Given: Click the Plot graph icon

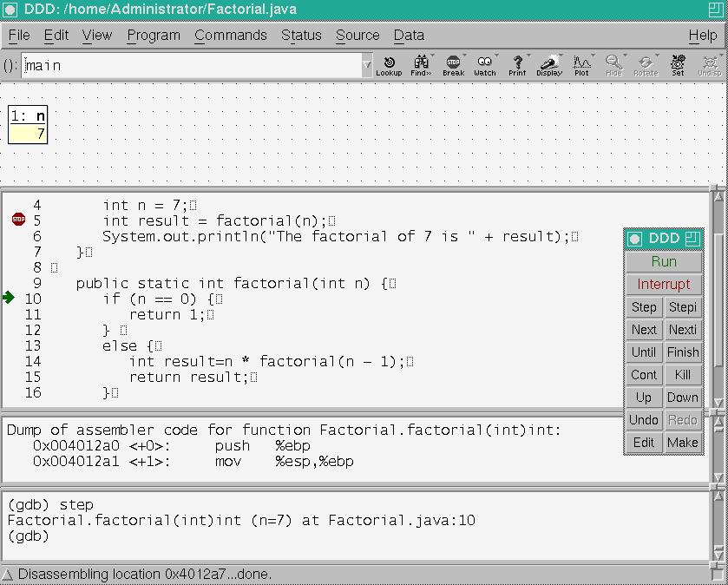Looking at the screenshot, I should tap(581, 66).
